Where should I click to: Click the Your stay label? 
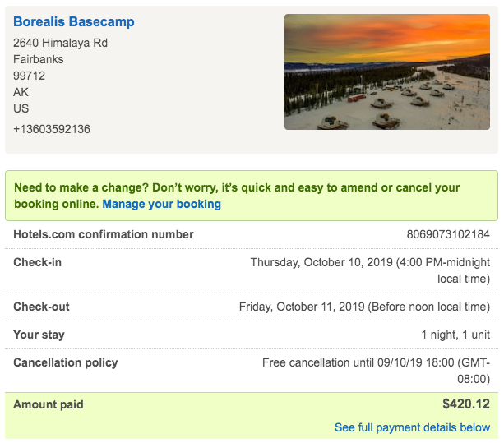[x=39, y=335]
